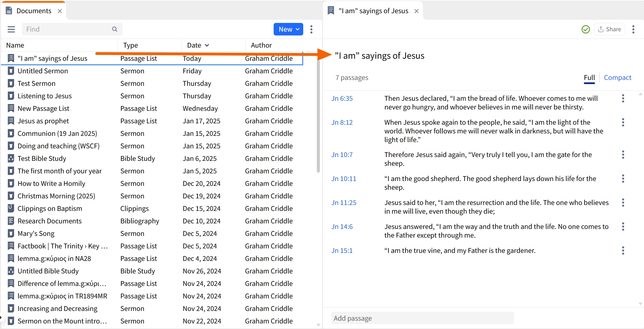Open the hamburger menu in Documents panel
This screenshot has width=644, height=329.
click(x=11, y=29)
